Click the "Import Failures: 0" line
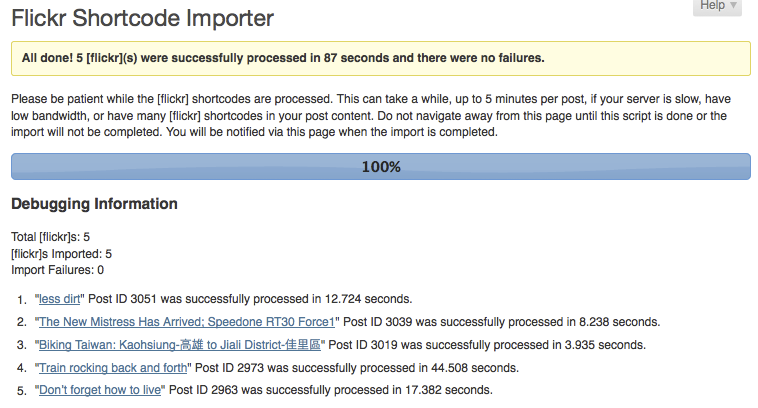 pyautogui.click(x=58, y=270)
